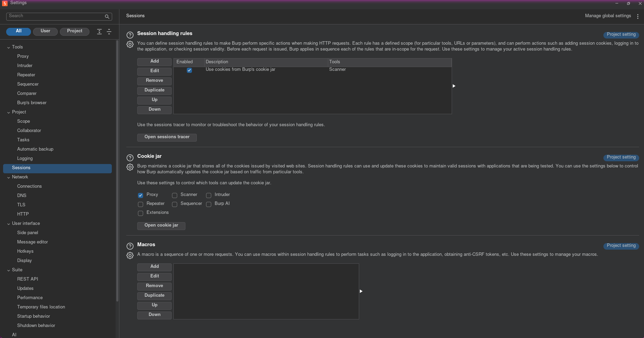Collapse the Suite tree group
Image resolution: width=644 pixels, height=338 pixels.
point(9,270)
